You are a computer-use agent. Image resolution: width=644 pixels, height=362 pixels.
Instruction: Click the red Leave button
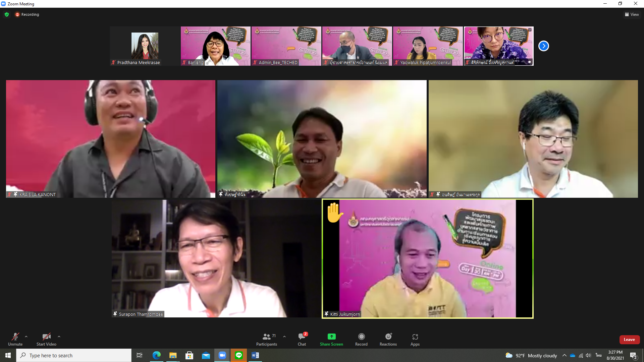pyautogui.click(x=629, y=340)
